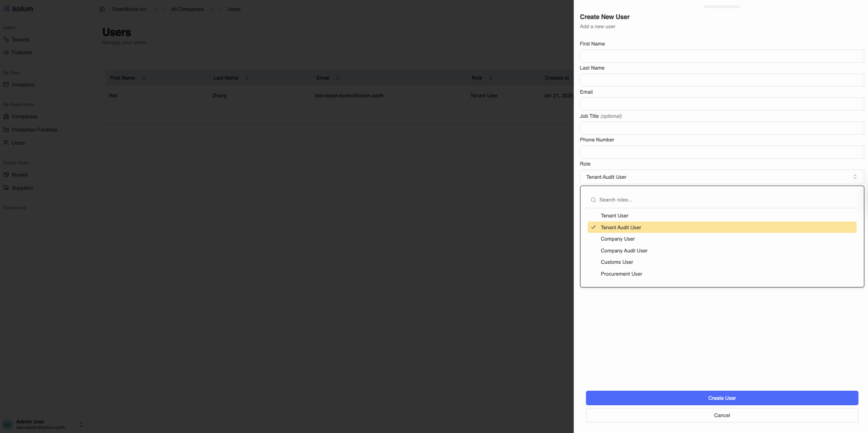Pick the Procurement User role

621,274
